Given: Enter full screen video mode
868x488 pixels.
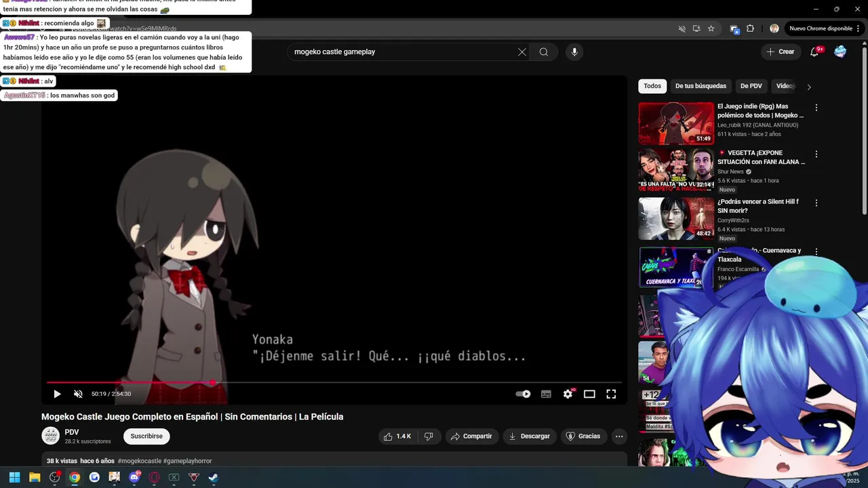Looking at the screenshot, I should pyautogui.click(x=611, y=394).
